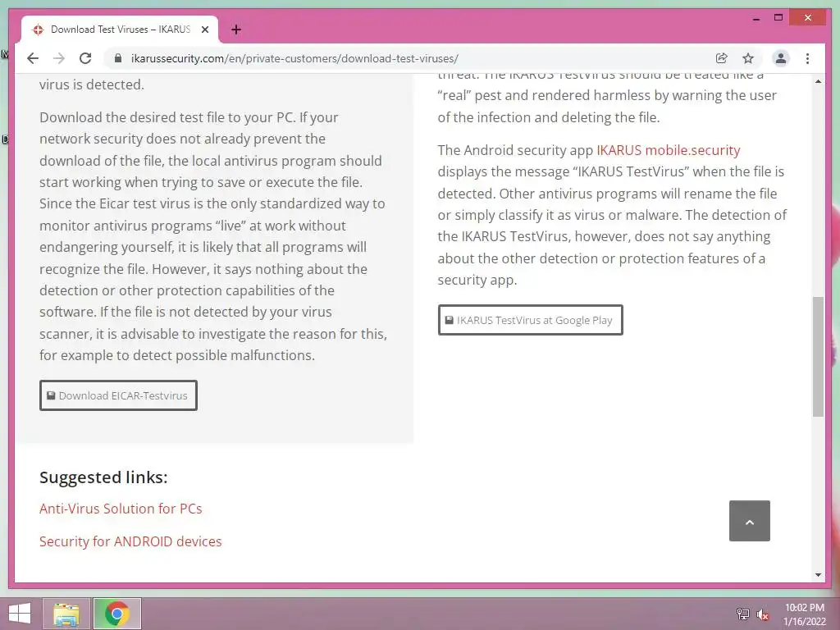Click the scrollbar down arrow
840x630 pixels.
tap(818, 575)
